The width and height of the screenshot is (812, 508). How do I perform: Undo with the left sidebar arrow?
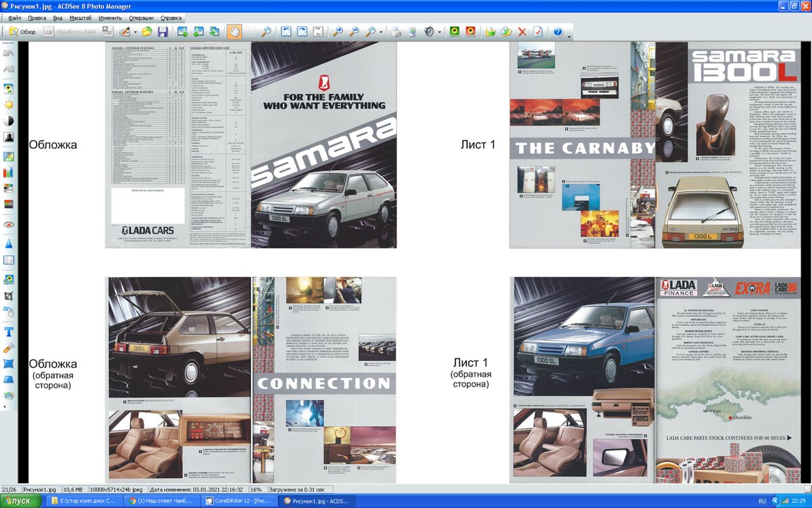pos(9,52)
